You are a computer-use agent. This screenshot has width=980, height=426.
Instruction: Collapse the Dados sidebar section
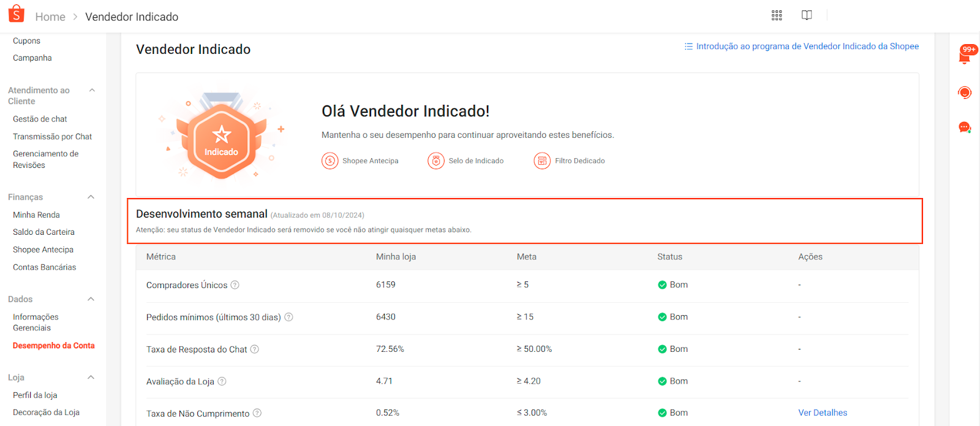click(x=91, y=299)
